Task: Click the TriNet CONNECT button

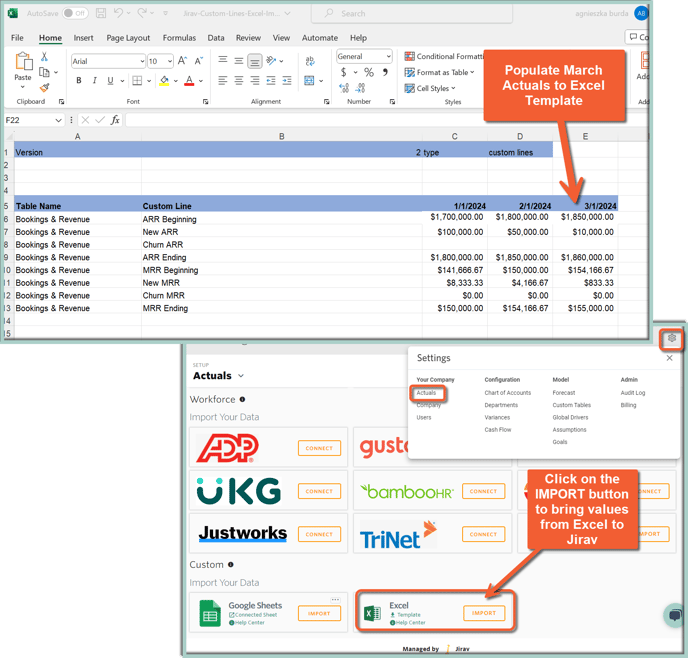Action: pos(484,534)
